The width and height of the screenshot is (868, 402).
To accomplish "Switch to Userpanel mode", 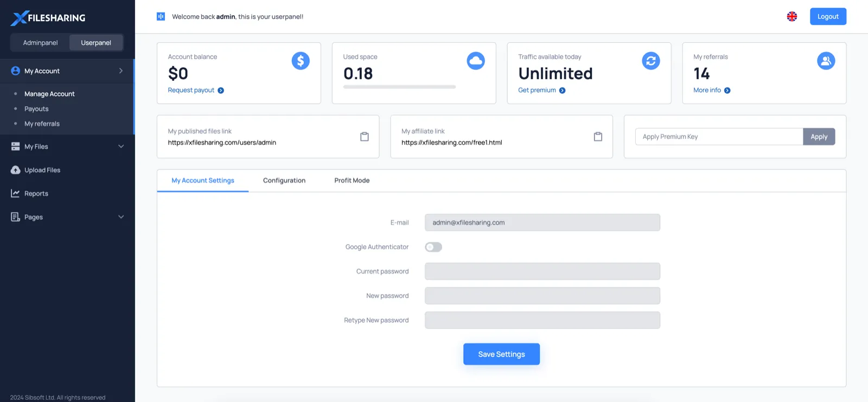I will click(x=96, y=43).
